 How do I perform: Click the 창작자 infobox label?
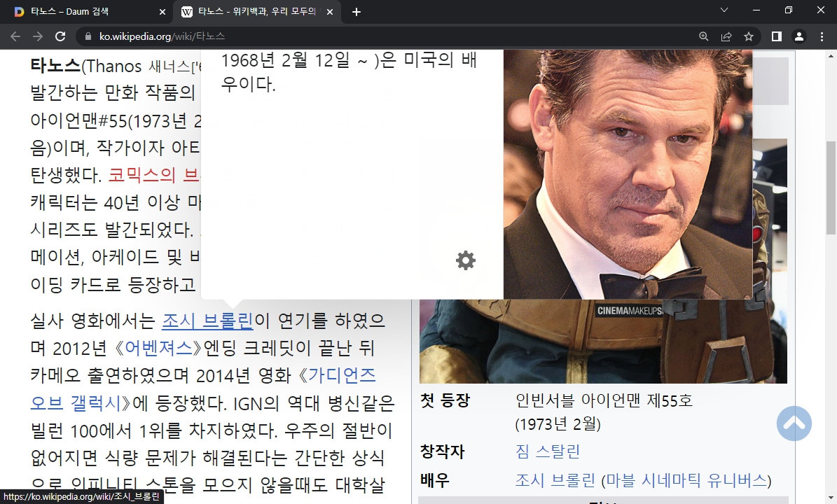442,451
